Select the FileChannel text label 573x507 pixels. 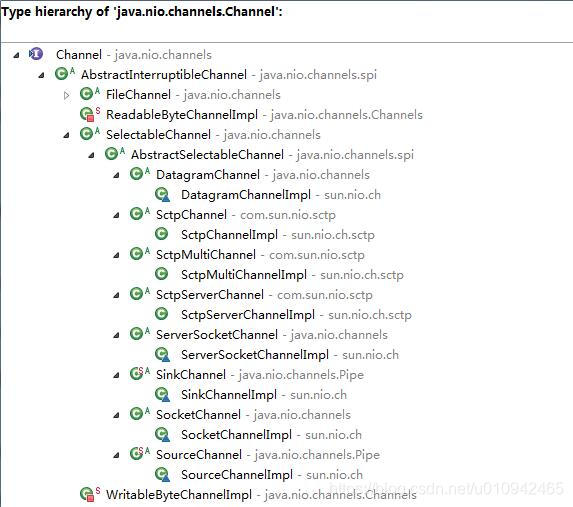(x=138, y=95)
